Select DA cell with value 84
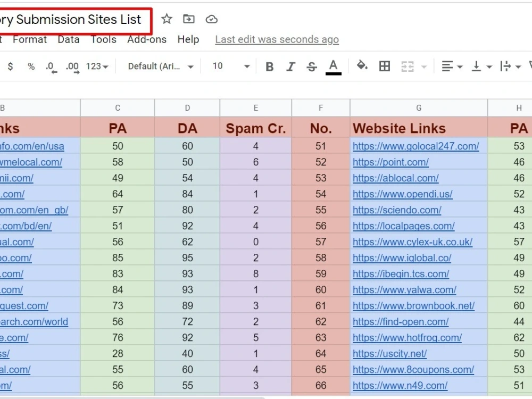This screenshot has width=532, height=399. 187,194
